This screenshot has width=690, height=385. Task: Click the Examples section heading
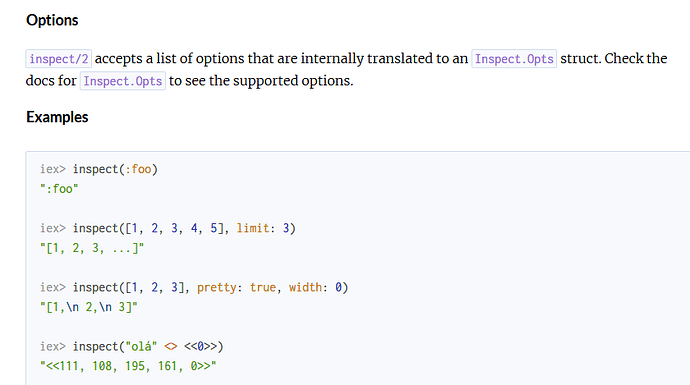[x=57, y=117]
